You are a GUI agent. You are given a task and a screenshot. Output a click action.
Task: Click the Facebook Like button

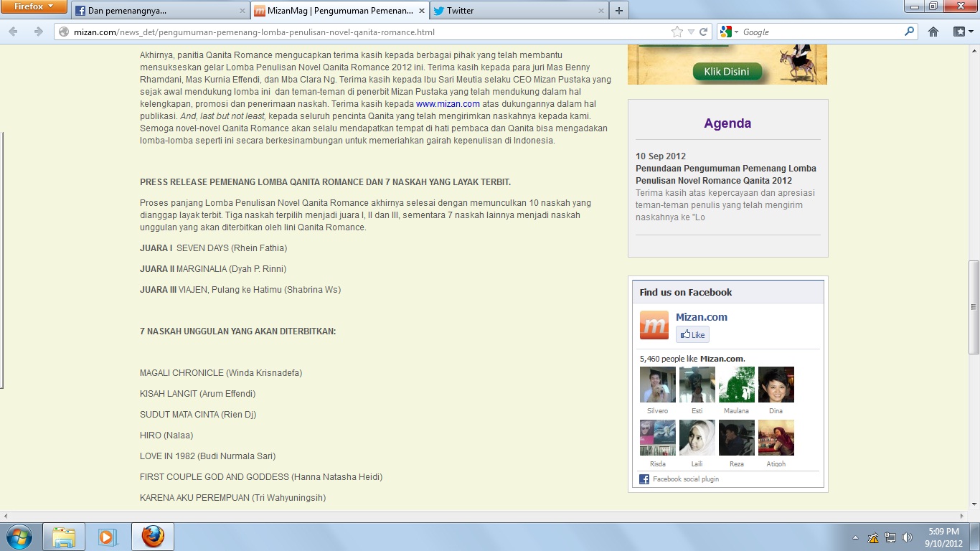pyautogui.click(x=692, y=334)
